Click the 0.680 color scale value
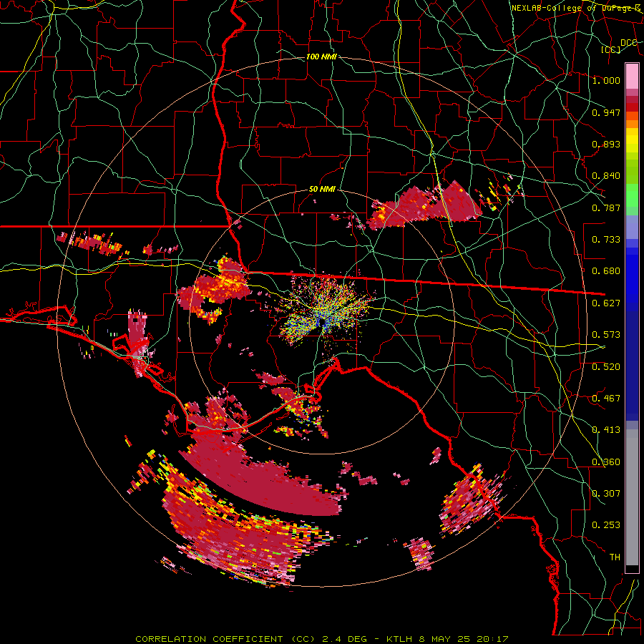This screenshot has height=644, width=644. (606, 271)
